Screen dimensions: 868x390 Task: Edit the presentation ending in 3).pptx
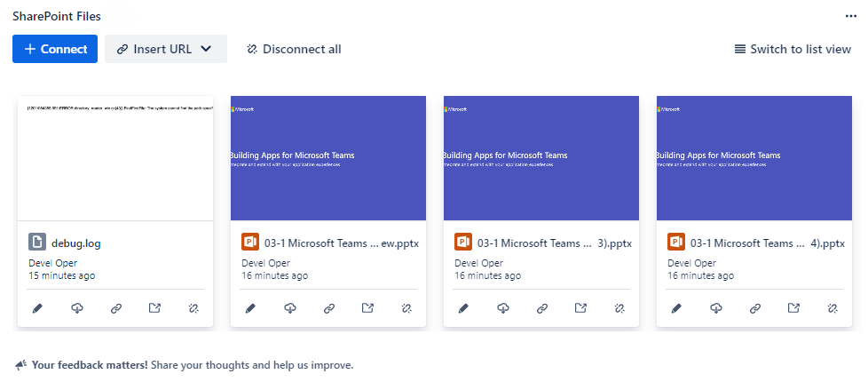[463, 308]
